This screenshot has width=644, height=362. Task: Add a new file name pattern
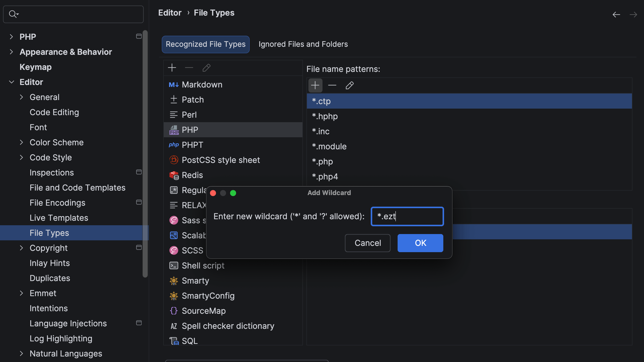point(315,85)
